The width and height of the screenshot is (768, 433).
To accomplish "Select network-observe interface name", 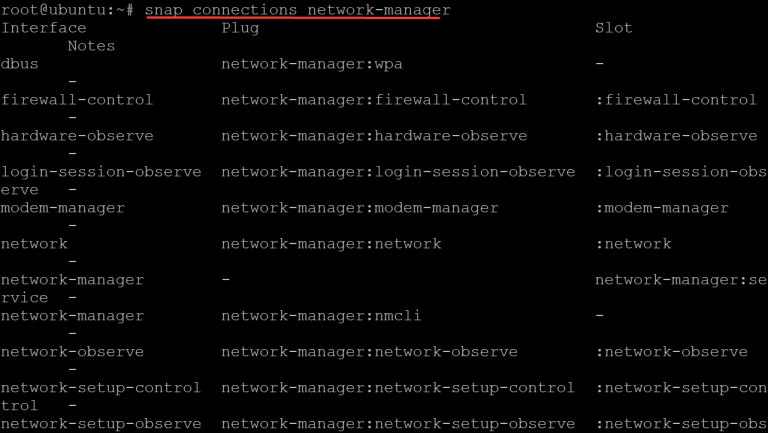I will (x=72, y=352).
